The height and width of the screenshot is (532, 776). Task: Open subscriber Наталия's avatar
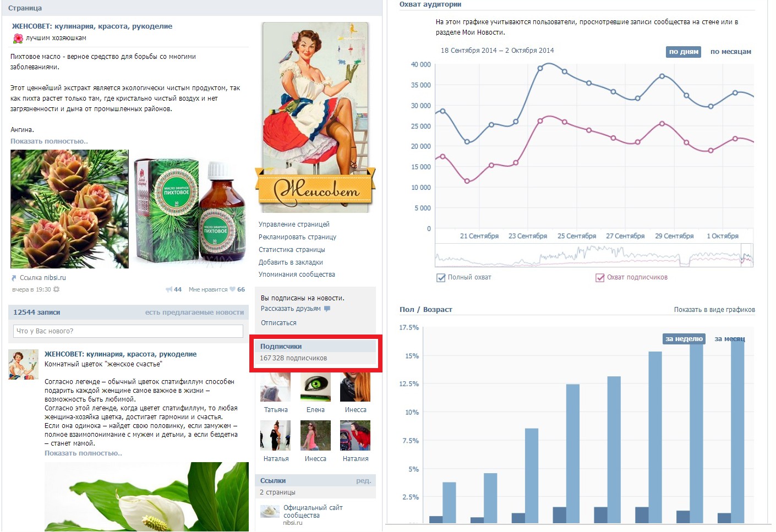355,436
